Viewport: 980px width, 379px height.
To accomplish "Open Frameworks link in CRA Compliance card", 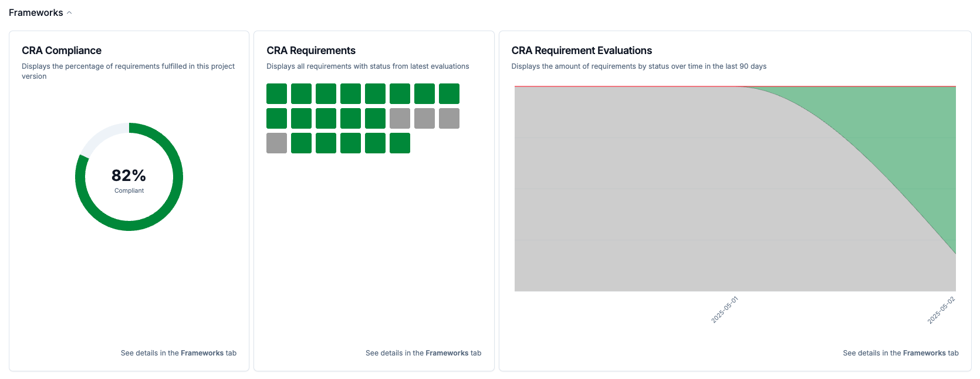I will tap(202, 353).
